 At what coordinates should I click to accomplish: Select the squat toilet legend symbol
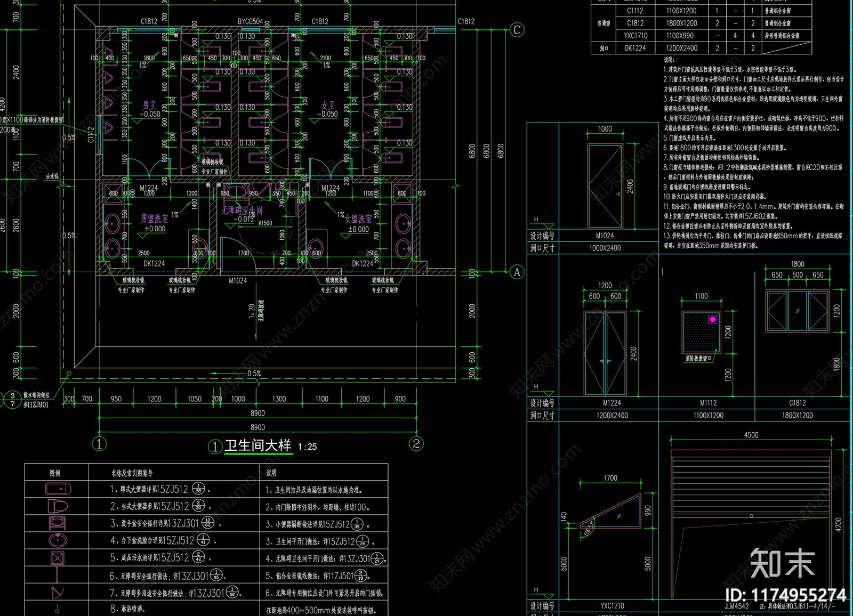coord(58,489)
